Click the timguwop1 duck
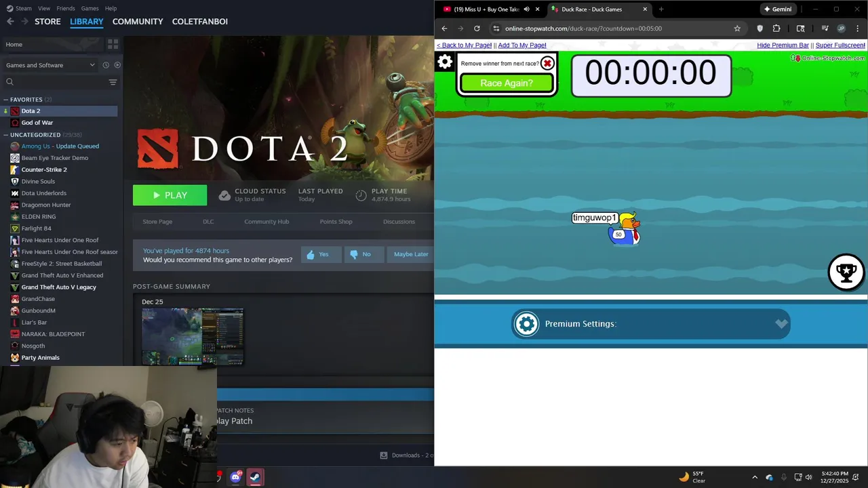Viewport: 868px width, 488px height. click(625, 230)
